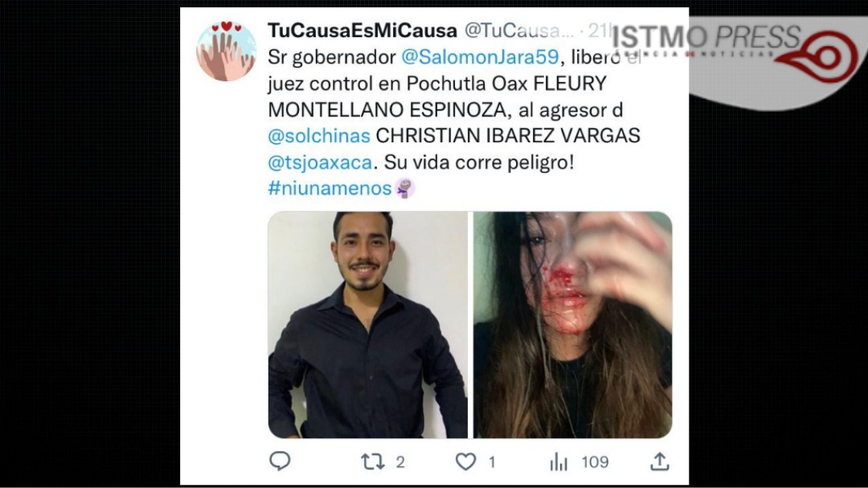Open the @solchinas mention

(319, 136)
